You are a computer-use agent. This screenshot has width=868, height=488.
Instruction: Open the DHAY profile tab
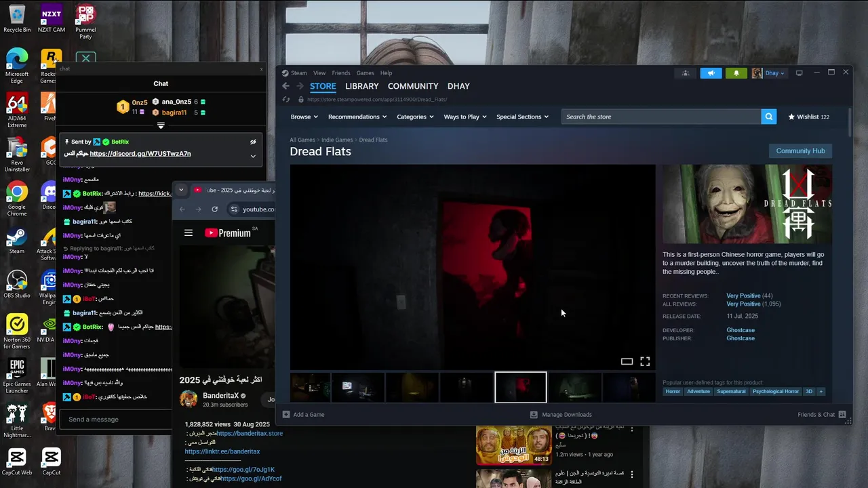pyautogui.click(x=458, y=86)
